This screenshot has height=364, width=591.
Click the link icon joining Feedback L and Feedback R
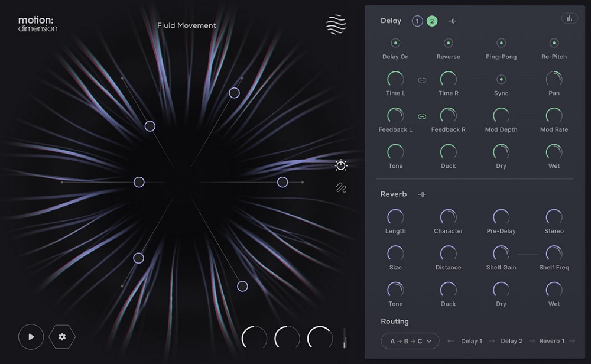(x=421, y=116)
